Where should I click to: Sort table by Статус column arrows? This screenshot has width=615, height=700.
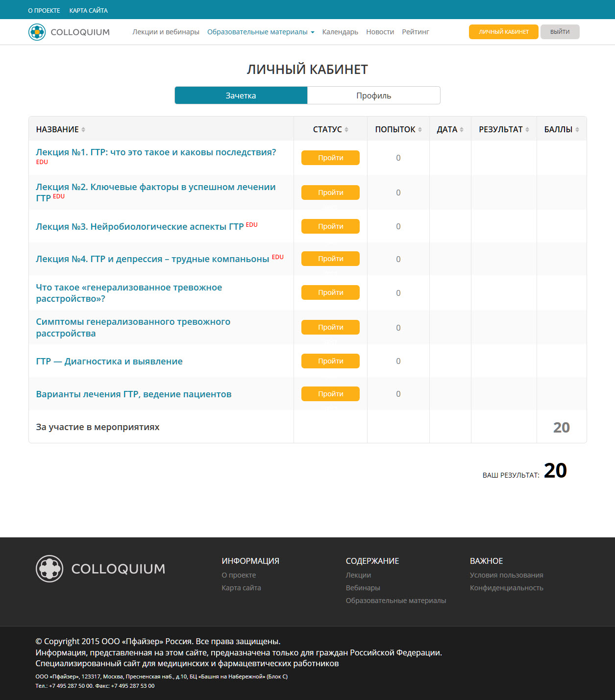click(346, 130)
